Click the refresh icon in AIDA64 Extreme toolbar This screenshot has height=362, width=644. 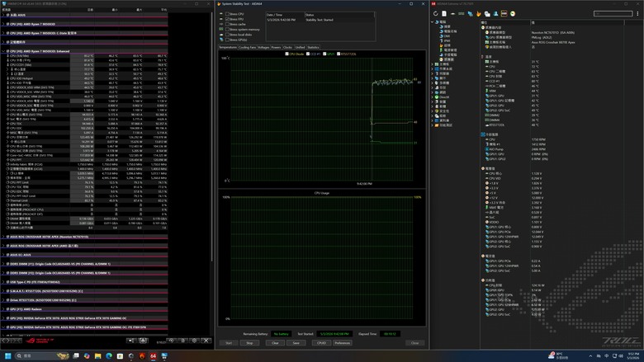(436, 13)
